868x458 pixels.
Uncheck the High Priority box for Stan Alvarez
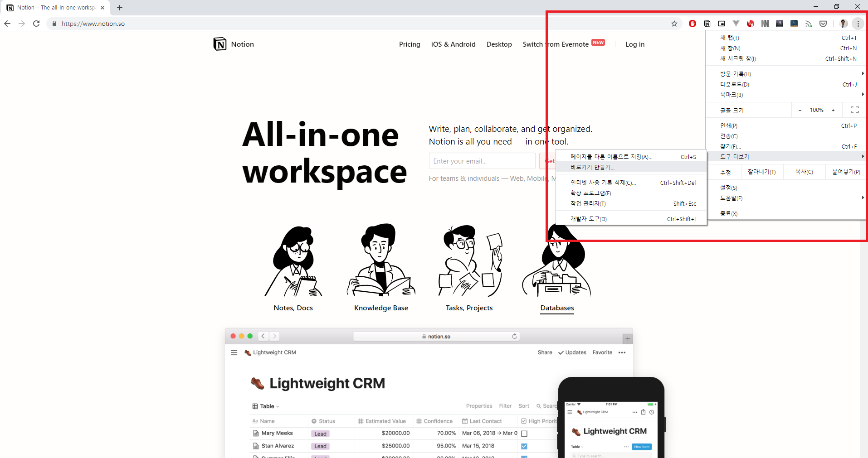(524, 446)
